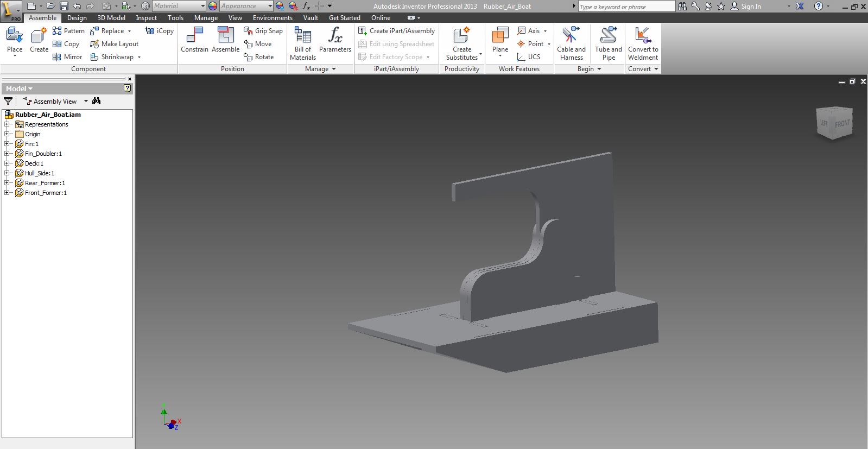Viewport: 868px width, 449px height.
Task: Expand the Fin:1 tree node
Action: (x=7, y=144)
